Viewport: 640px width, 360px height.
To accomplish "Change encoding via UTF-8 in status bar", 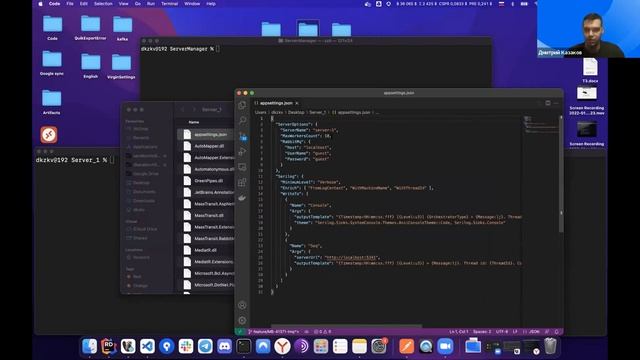I will [502, 332].
